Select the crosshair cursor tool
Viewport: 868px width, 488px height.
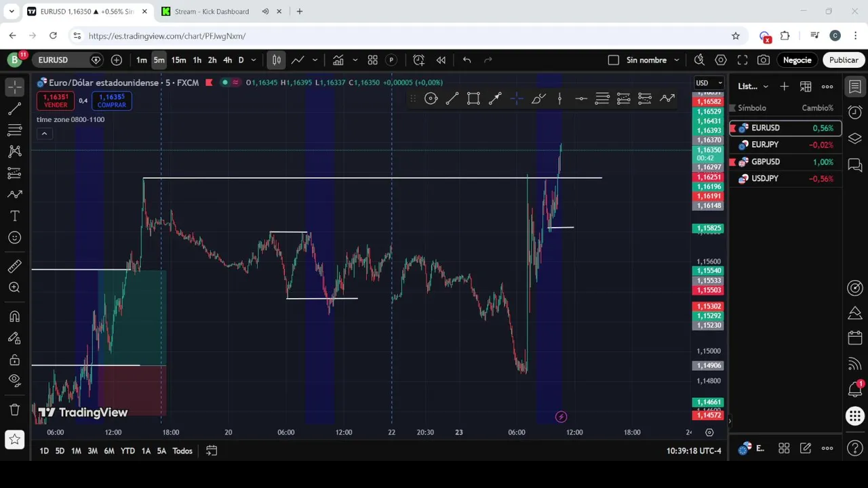click(14, 87)
